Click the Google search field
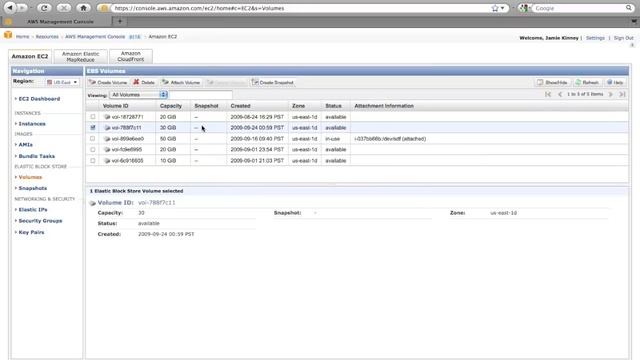 tap(579, 8)
